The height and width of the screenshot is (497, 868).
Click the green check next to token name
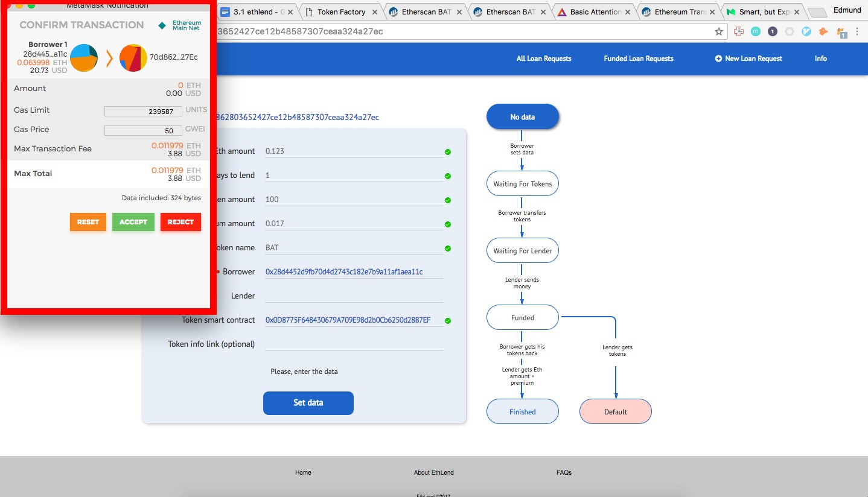click(448, 248)
